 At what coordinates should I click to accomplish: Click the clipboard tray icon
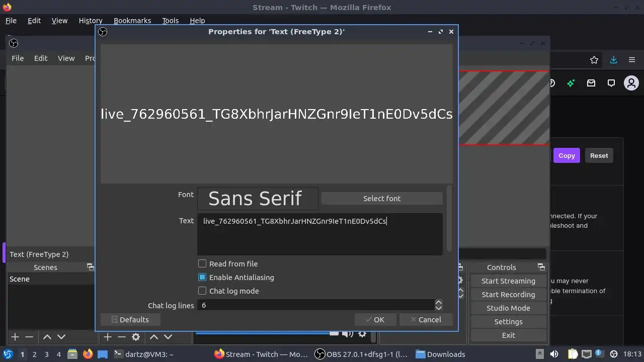[573, 354]
